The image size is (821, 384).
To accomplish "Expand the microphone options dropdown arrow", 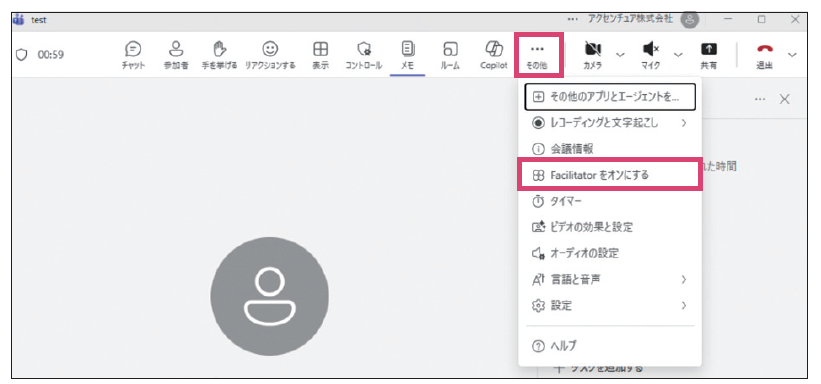I will [678, 54].
